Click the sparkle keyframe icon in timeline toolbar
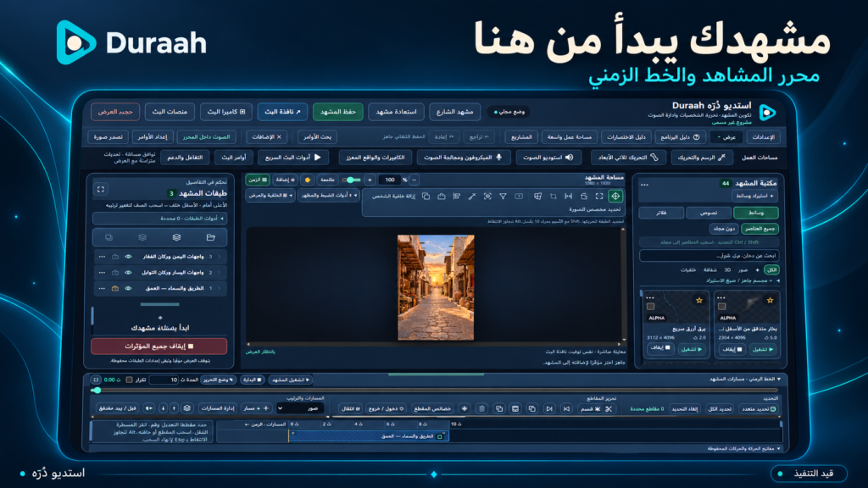Screen dimensions: 868x488 [x=465, y=409]
